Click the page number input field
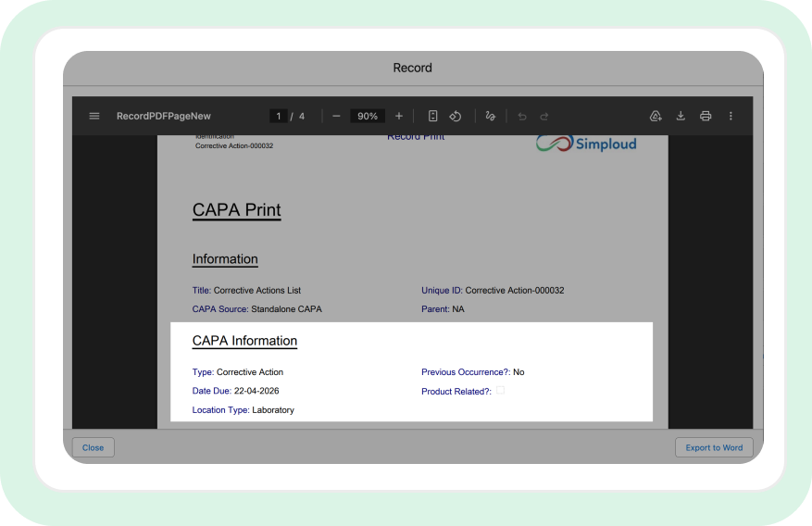 279,116
